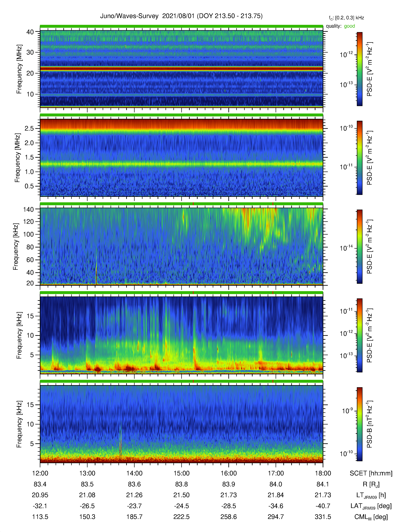Click the 13:00 SCET time label
The width and height of the screenshot is (411, 532).
pos(87,473)
